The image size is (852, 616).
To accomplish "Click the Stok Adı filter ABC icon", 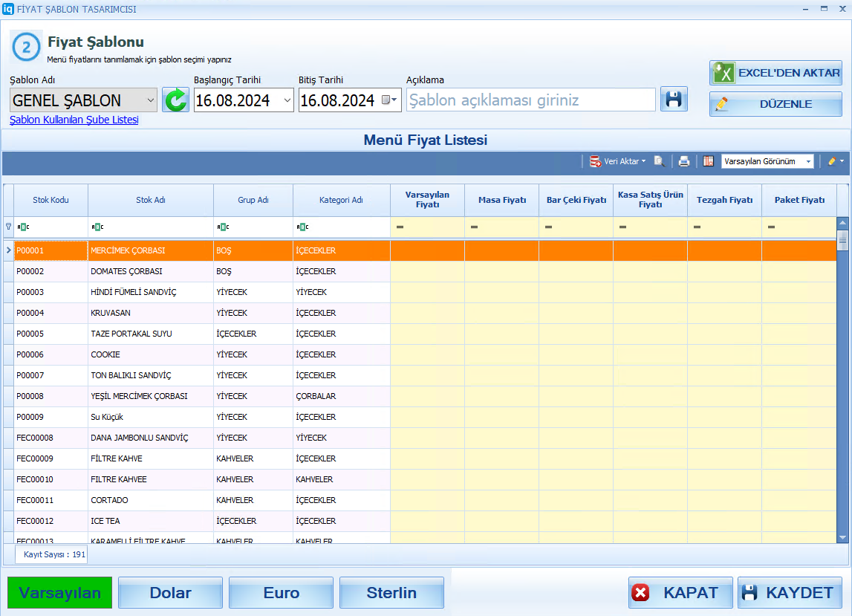I will click(97, 227).
